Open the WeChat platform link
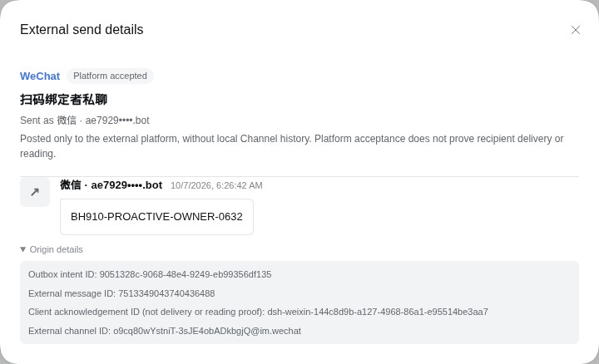 40,76
